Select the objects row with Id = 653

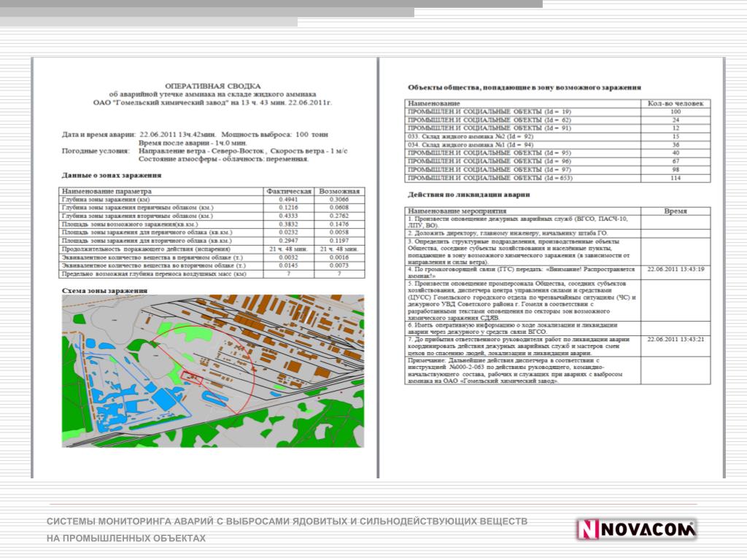[557, 178]
